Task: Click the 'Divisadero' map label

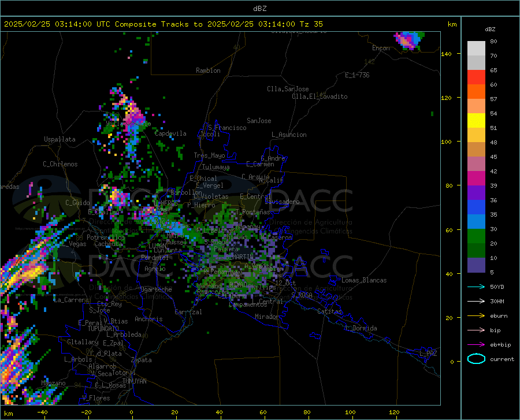Action: [282, 202]
